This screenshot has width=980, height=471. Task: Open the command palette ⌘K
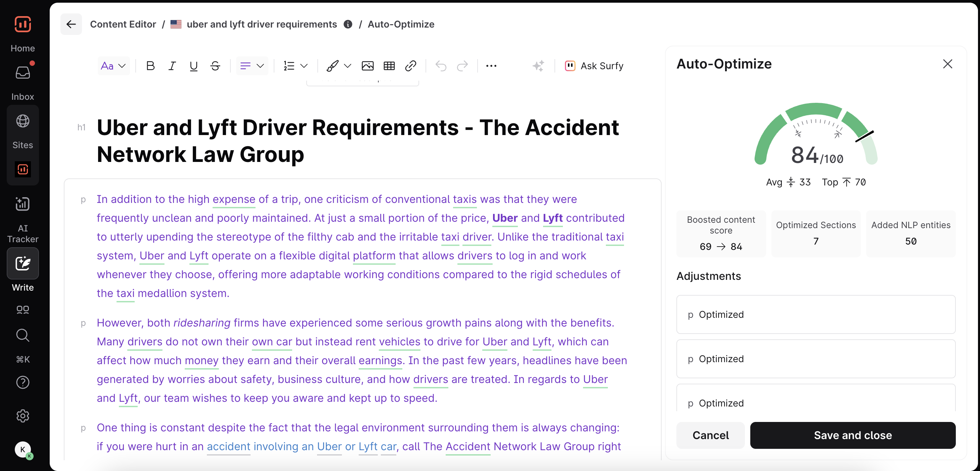[x=23, y=359]
